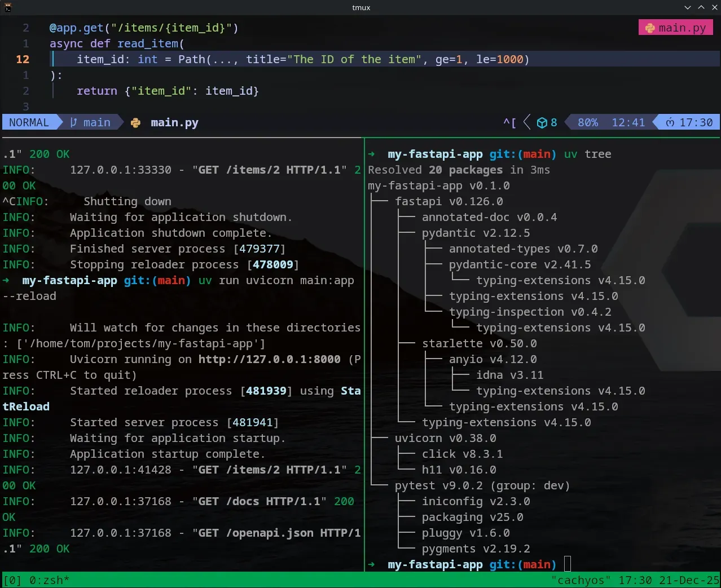Viewport: 721px width, 588px height.
Task: Click the down chevron in window title bar
Action: pyautogui.click(x=687, y=7)
